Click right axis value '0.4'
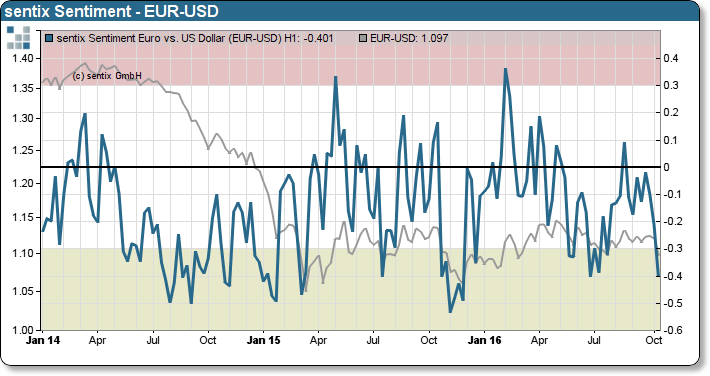710x376 pixels. point(671,58)
